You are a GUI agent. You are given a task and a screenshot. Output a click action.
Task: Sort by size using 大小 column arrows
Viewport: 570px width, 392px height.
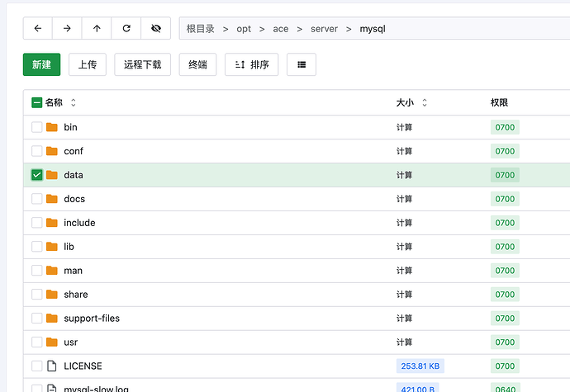pos(425,103)
